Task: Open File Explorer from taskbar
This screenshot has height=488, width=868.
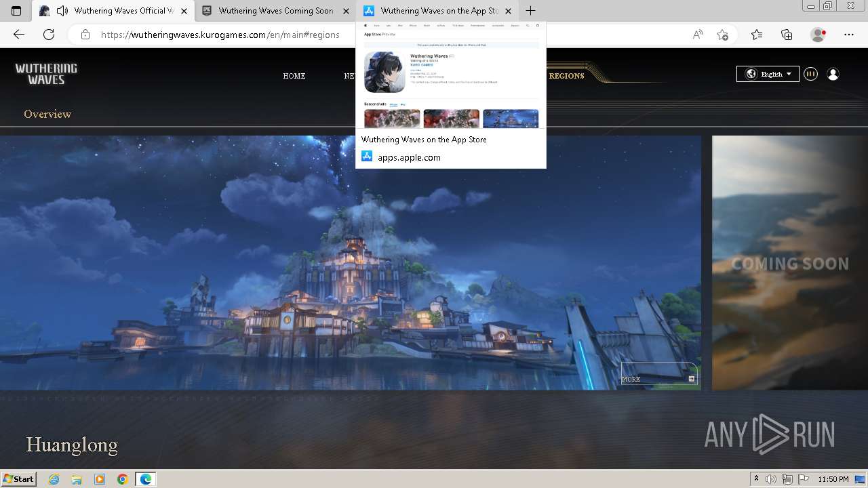Action: click(77, 479)
